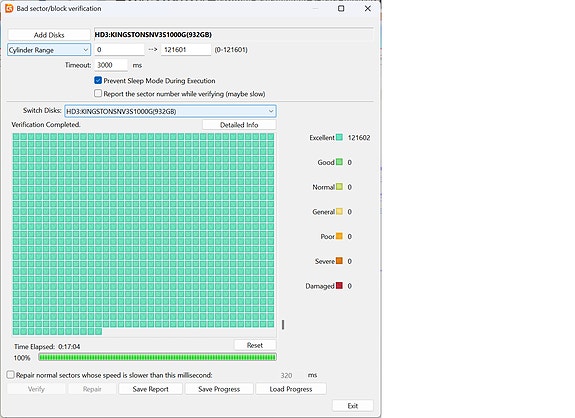
Task: Click the Excellent teal legend square
Action: [339, 138]
